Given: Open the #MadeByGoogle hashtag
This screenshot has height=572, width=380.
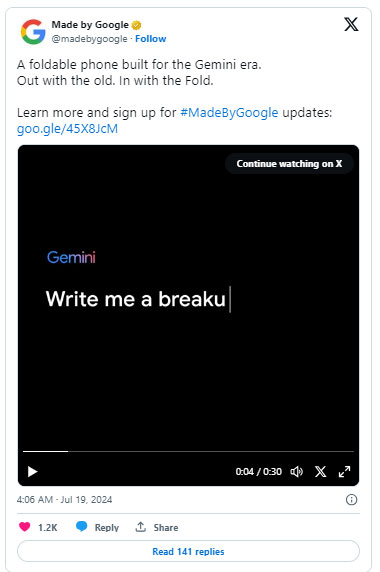Looking at the screenshot, I should (x=229, y=112).
